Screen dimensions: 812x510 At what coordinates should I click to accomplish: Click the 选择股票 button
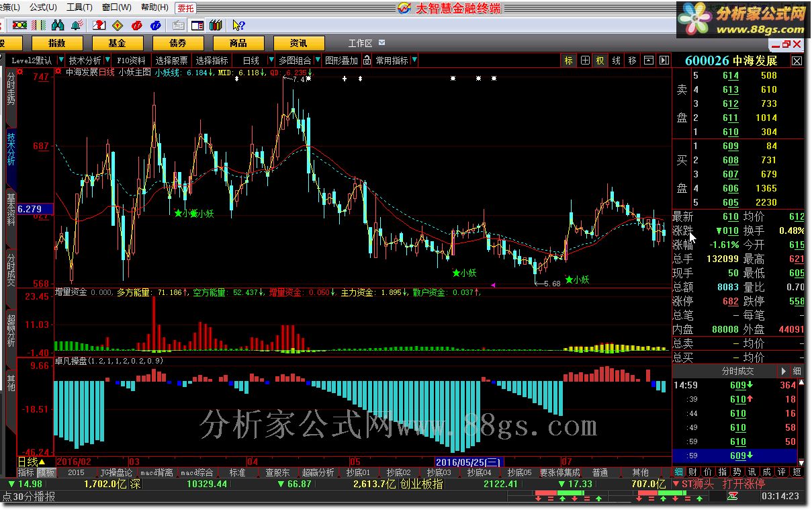tap(171, 60)
